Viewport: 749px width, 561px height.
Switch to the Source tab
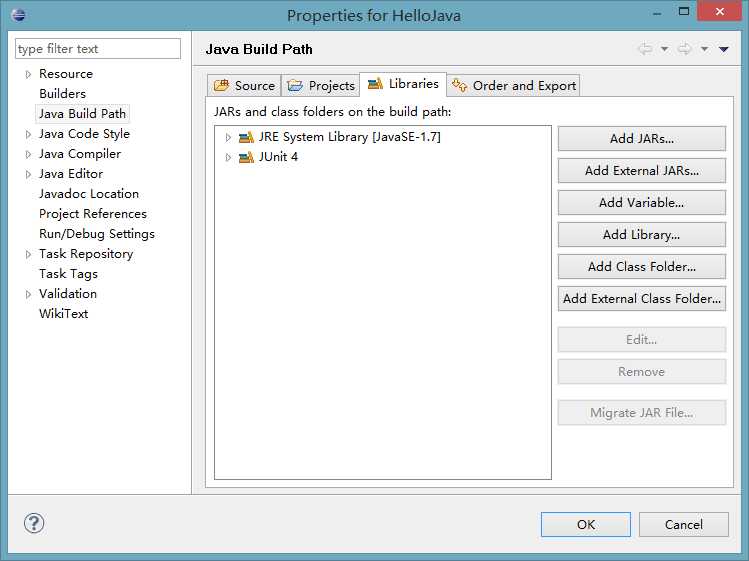pos(244,86)
